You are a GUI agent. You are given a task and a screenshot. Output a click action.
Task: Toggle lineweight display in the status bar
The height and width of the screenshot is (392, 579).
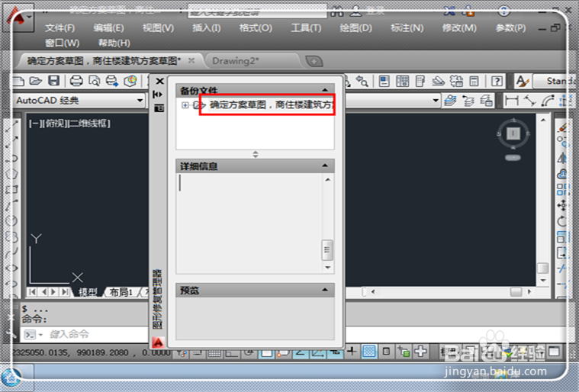pyautogui.click(x=351, y=352)
